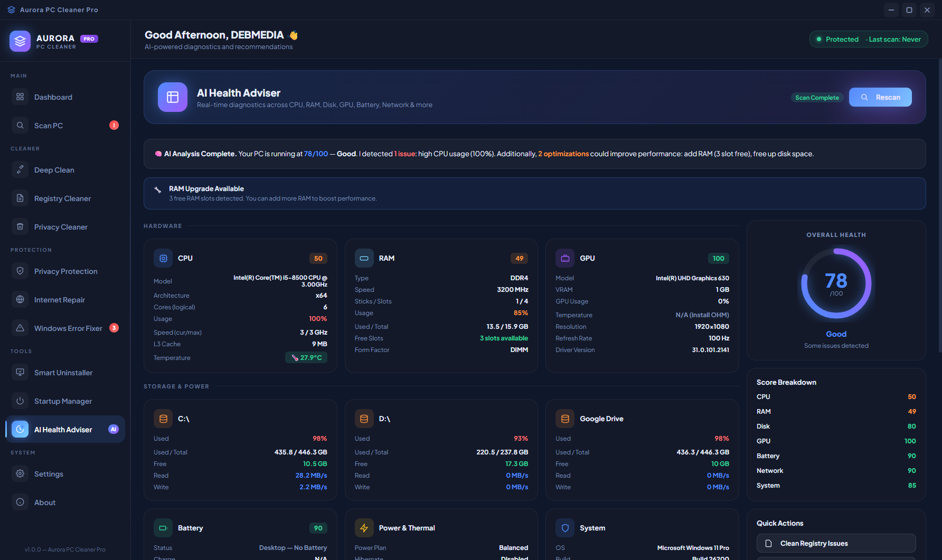This screenshot has width=942, height=560.
Task: Click the Rescan button
Action: pos(880,97)
